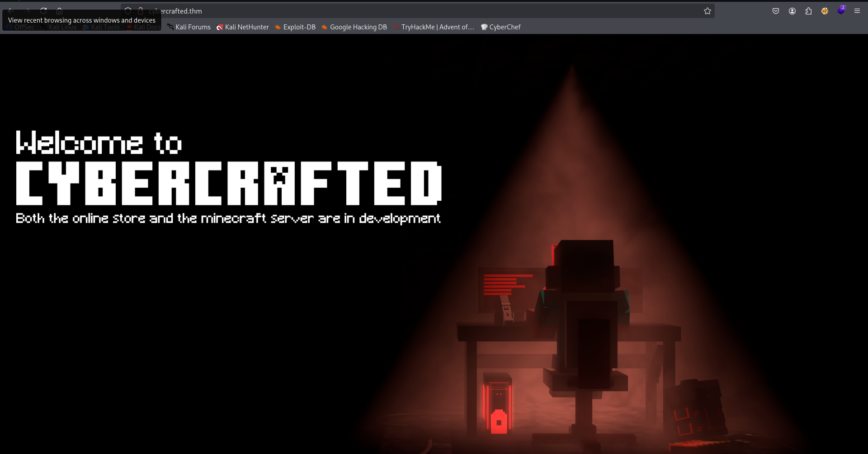Image resolution: width=868 pixels, height=454 pixels.
Task: Open the extensions puzzle-piece icon
Action: coord(809,11)
